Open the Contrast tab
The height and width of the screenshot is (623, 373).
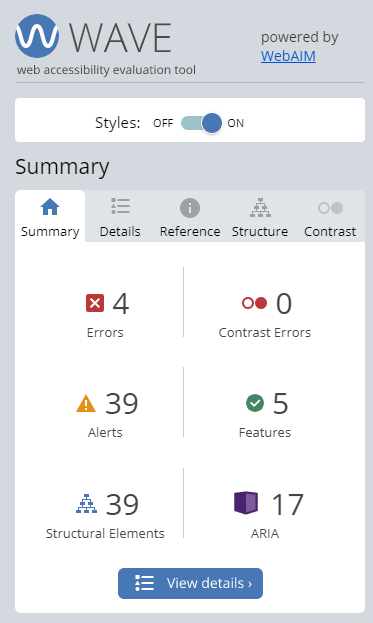pos(330,217)
